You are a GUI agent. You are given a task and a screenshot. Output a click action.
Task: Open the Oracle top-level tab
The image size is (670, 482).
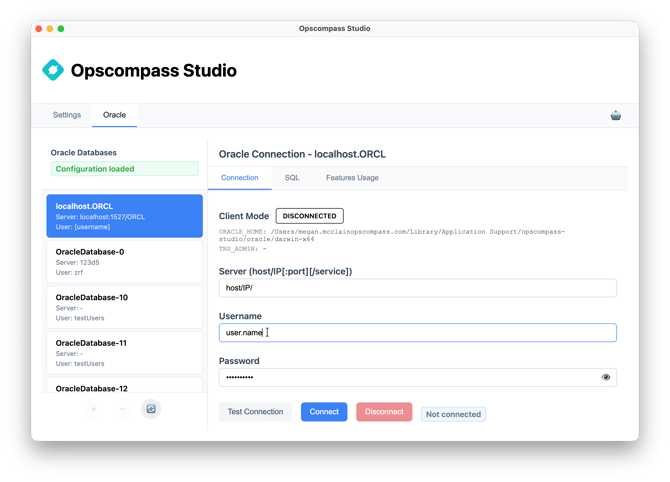click(x=114, y=115)
